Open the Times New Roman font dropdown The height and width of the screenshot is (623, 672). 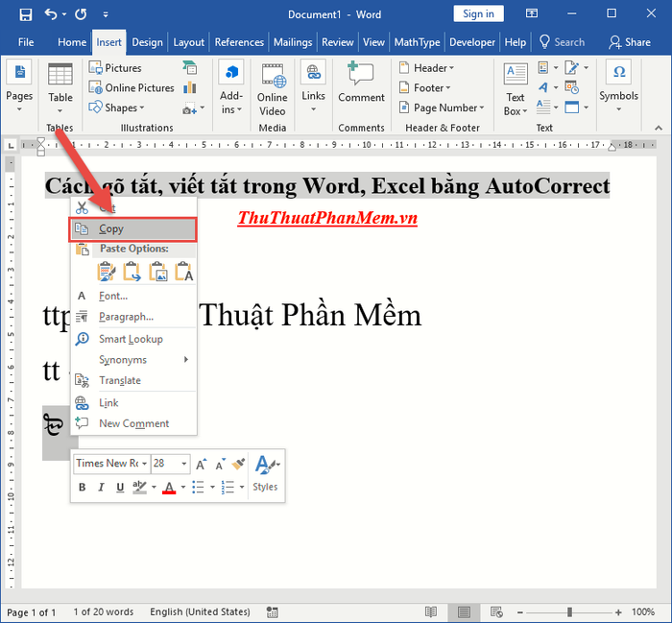144,464
